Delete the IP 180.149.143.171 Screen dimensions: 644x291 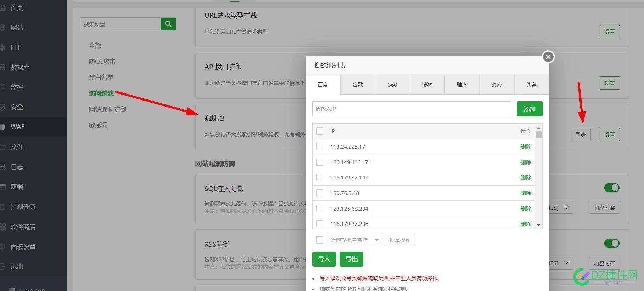click(526, 162)
